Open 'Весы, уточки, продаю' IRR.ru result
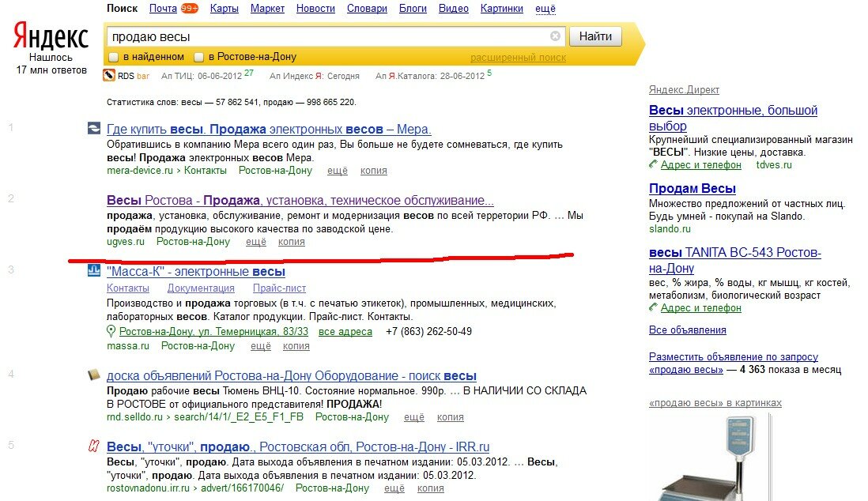This screenshot has height=501, width=868. point(298,446)
